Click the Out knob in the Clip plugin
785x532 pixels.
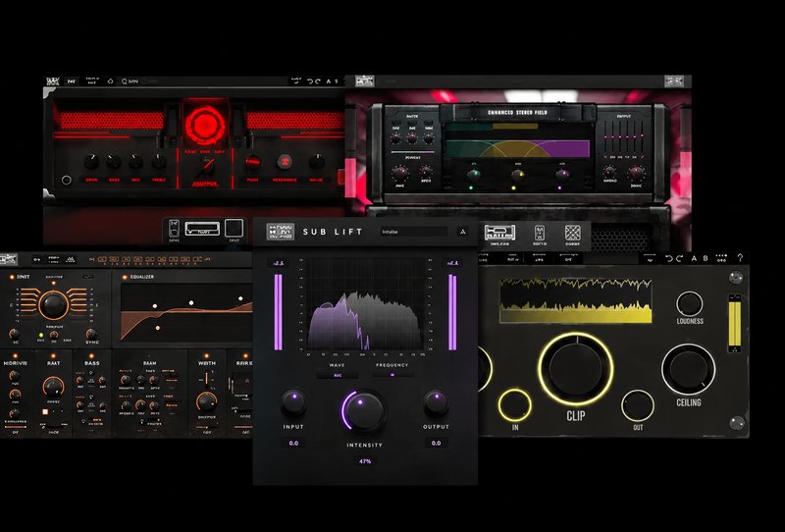[x=638, y=406]
